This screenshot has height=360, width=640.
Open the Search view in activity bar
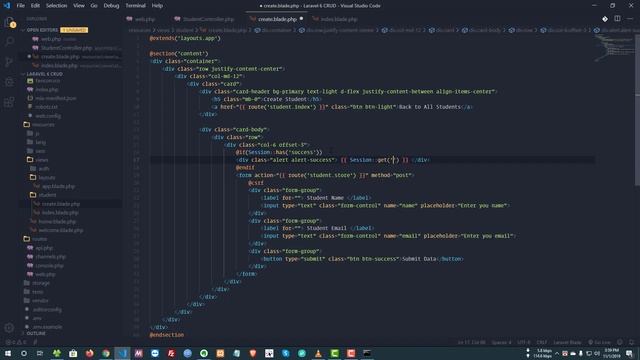[9, 42]
